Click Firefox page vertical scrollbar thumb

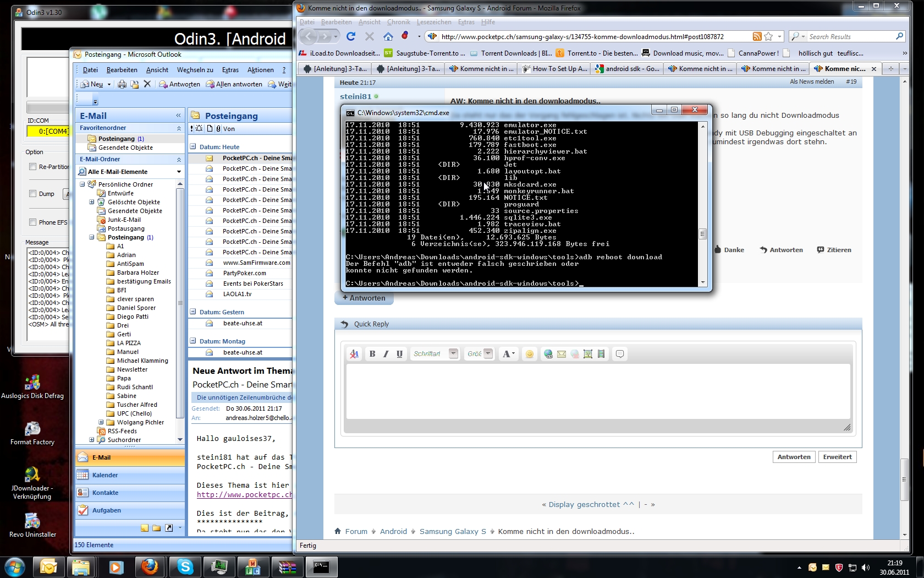click(x=904, y=480)
